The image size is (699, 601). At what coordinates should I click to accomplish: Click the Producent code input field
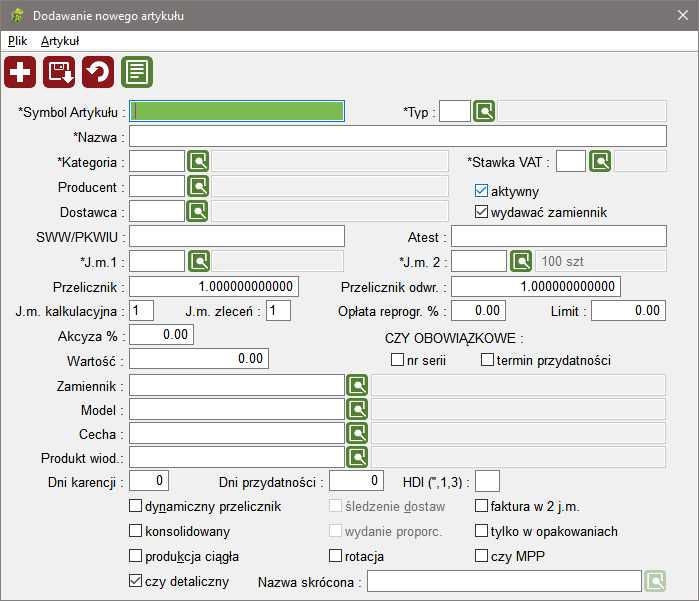click(x=157, y=186)
